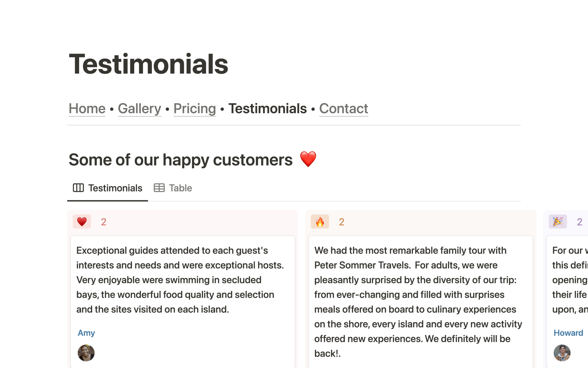Viewport: 588px width, 368px height.
Task: Click the red heart group badge
Action: [82, 221]
